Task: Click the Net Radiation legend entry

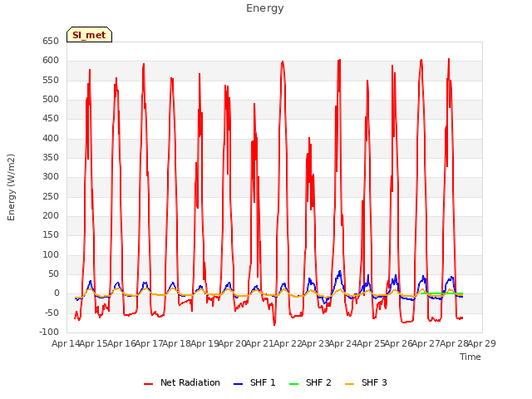Action: [182, 382]
